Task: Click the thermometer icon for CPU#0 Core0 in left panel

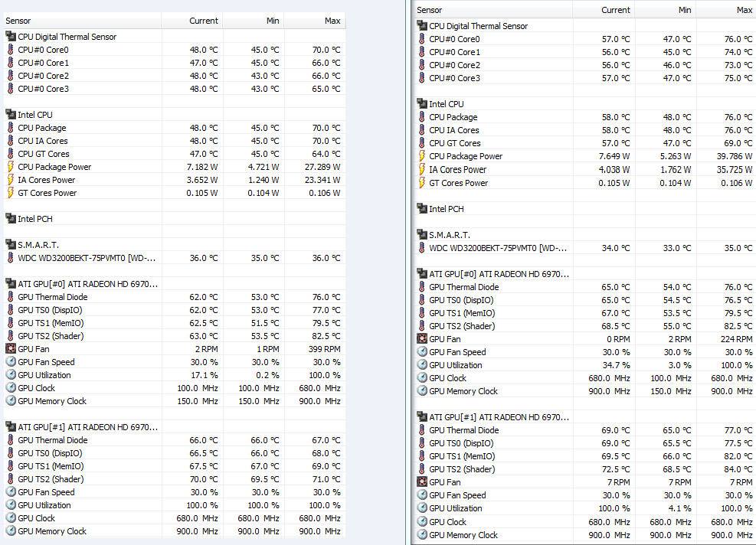Action: pos(11,50)
